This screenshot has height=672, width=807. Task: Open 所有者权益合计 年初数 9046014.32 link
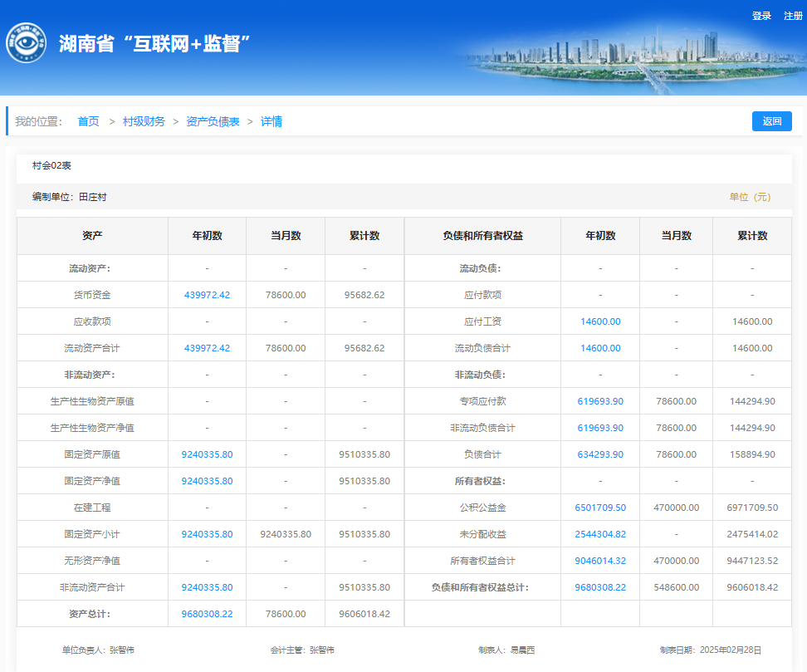coord(600,561)
